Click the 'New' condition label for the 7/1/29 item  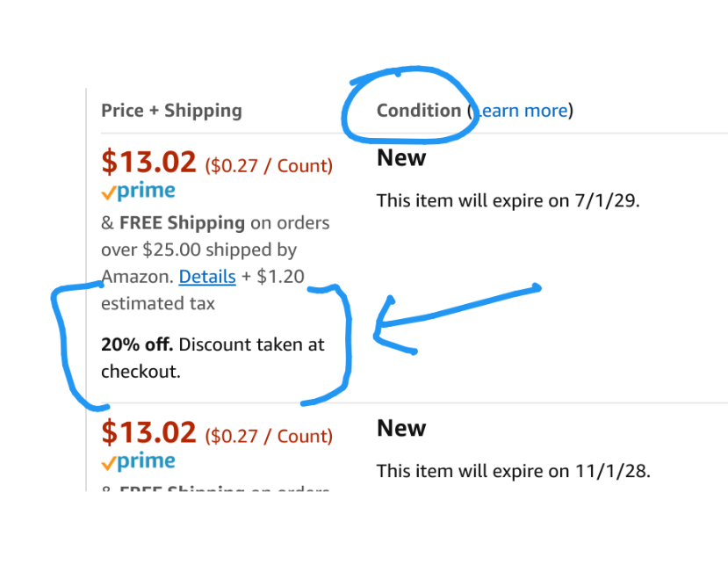pos(401,157)
